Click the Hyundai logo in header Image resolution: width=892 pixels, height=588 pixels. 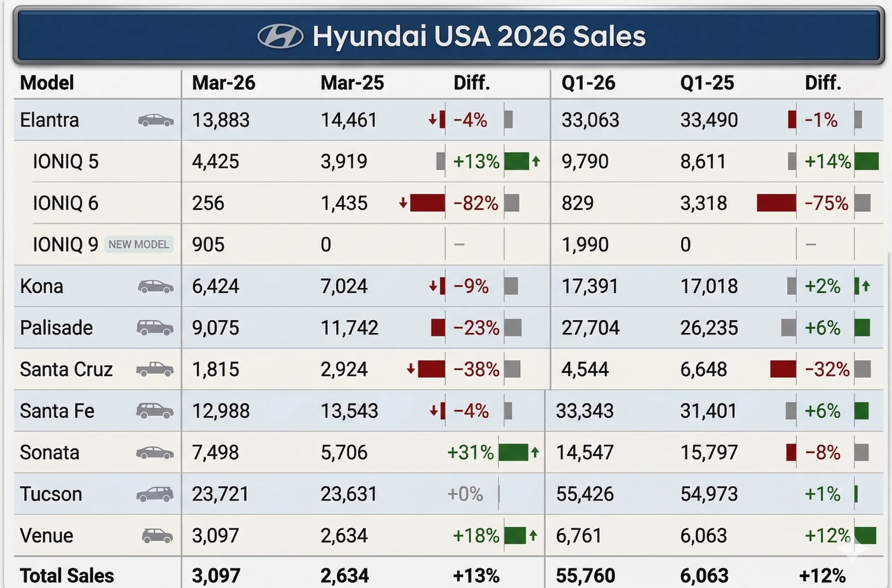click(x=281, y=36)
